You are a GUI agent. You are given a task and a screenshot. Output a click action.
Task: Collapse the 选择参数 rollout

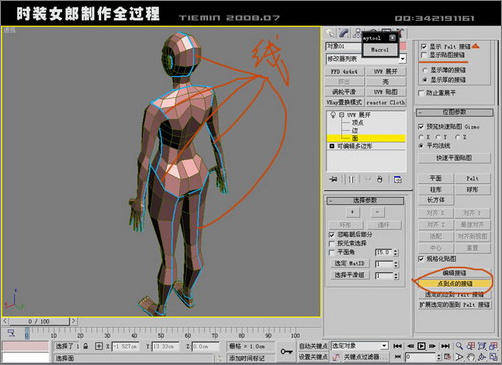(x=365, y=200)
